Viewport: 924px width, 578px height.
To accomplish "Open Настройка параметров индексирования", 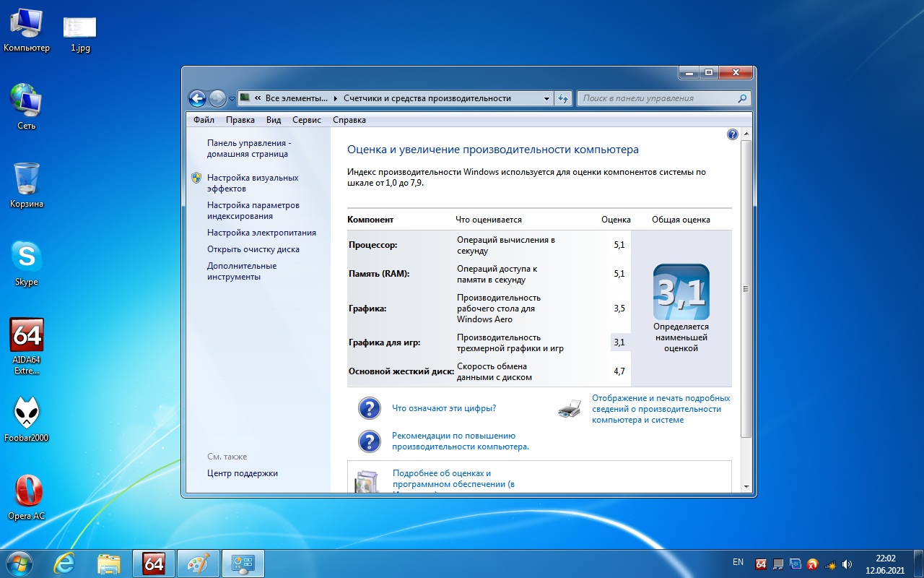I will click(x=253, y=210).
